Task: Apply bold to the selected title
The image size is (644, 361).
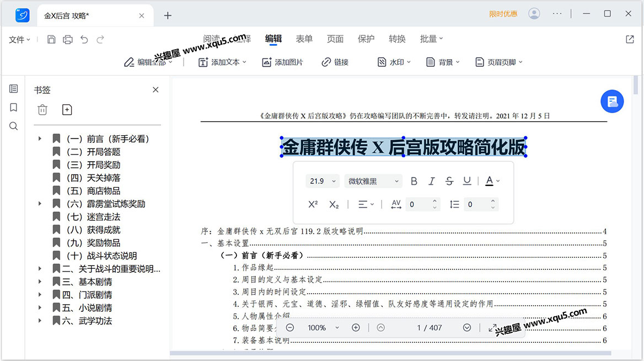Action: click(414, 181)
